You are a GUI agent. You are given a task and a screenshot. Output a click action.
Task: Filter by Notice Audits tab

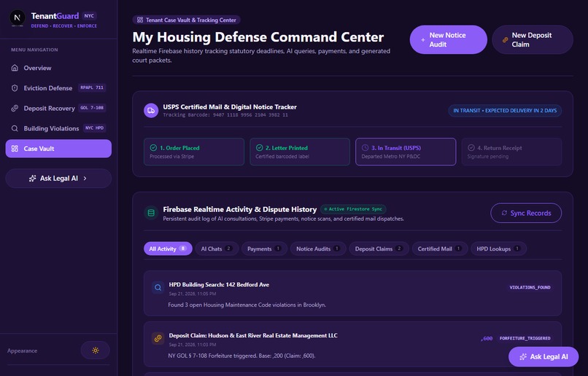tap(318, 248)
